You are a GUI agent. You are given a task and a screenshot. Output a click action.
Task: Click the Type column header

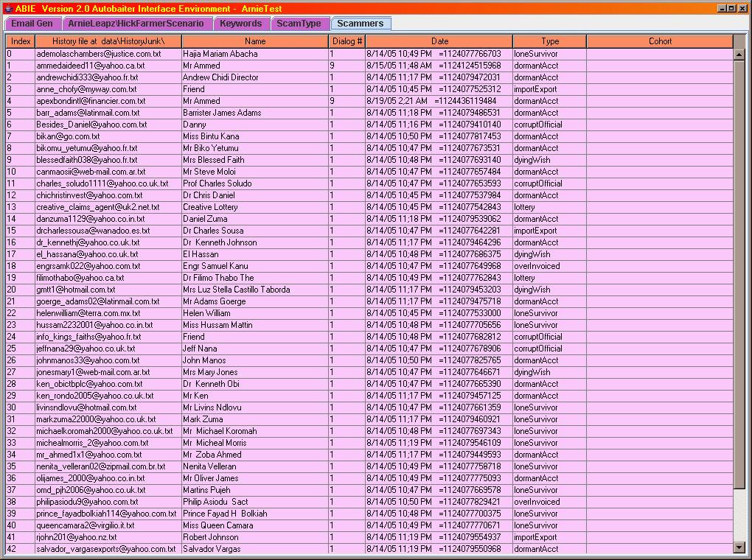pyautogui.click(x=550, y=41)
